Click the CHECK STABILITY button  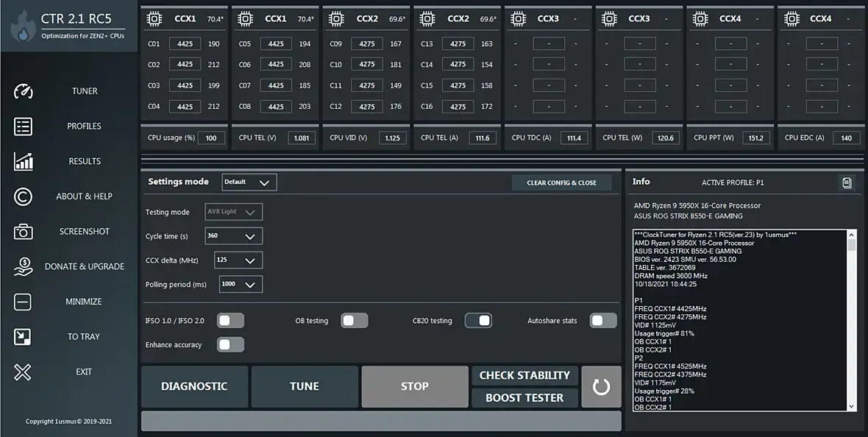524,375
